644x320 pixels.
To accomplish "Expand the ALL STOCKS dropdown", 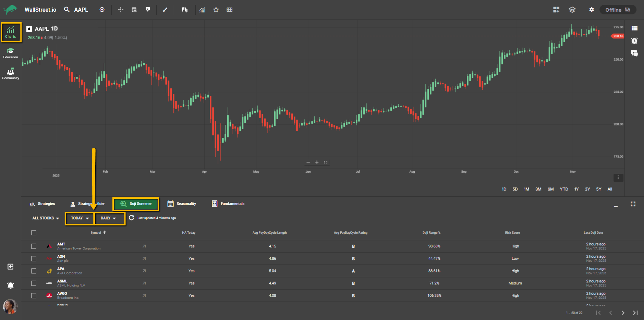I will point(46,218).
